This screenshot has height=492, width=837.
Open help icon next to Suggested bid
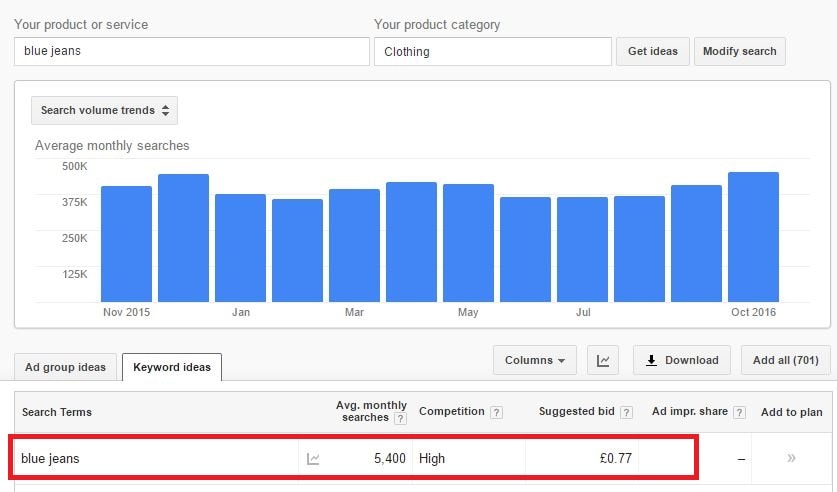[627, 412]
